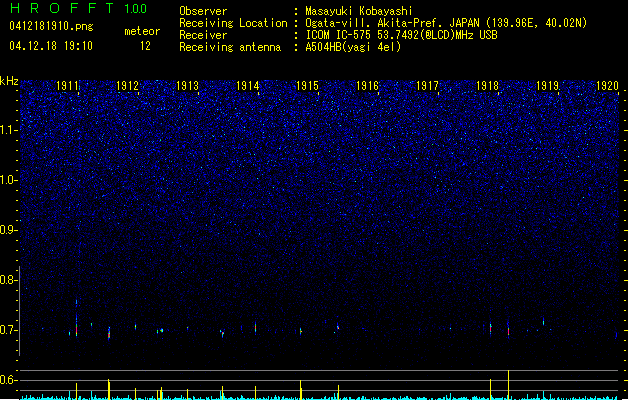Click the 1.1 kHz frequency label
This screenshot has width=629, height=400.
(x=9, y=130)
